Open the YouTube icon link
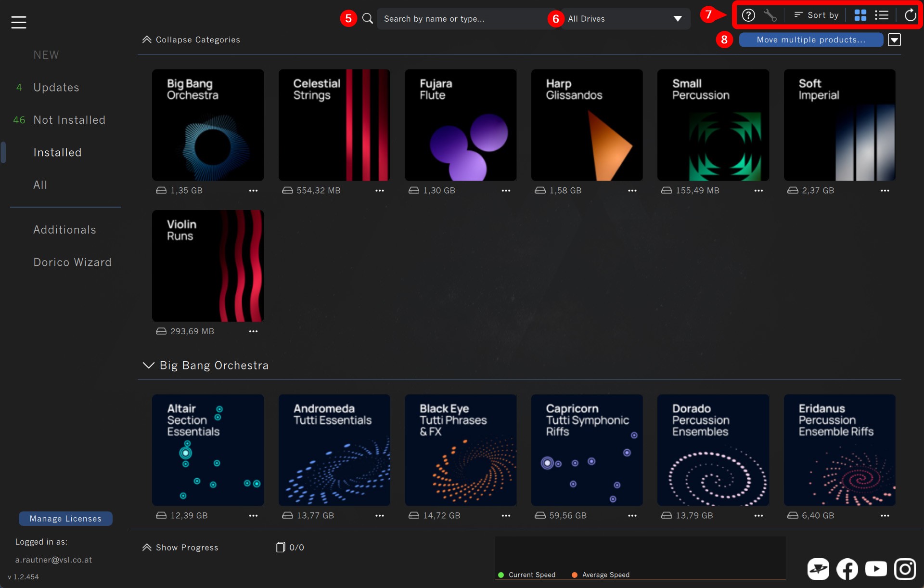 (876, 569)
